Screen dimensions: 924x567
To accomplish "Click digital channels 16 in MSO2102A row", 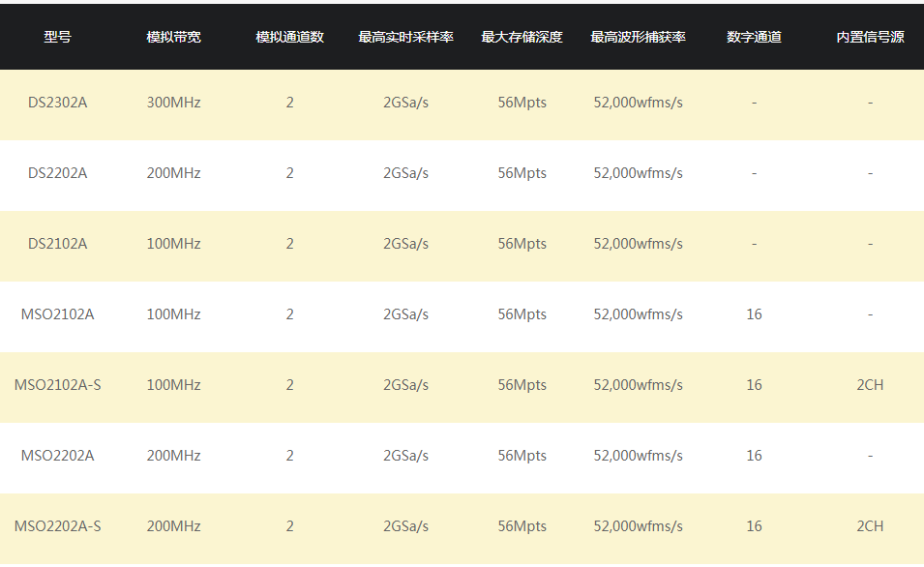I will click(x=754, y=314).
